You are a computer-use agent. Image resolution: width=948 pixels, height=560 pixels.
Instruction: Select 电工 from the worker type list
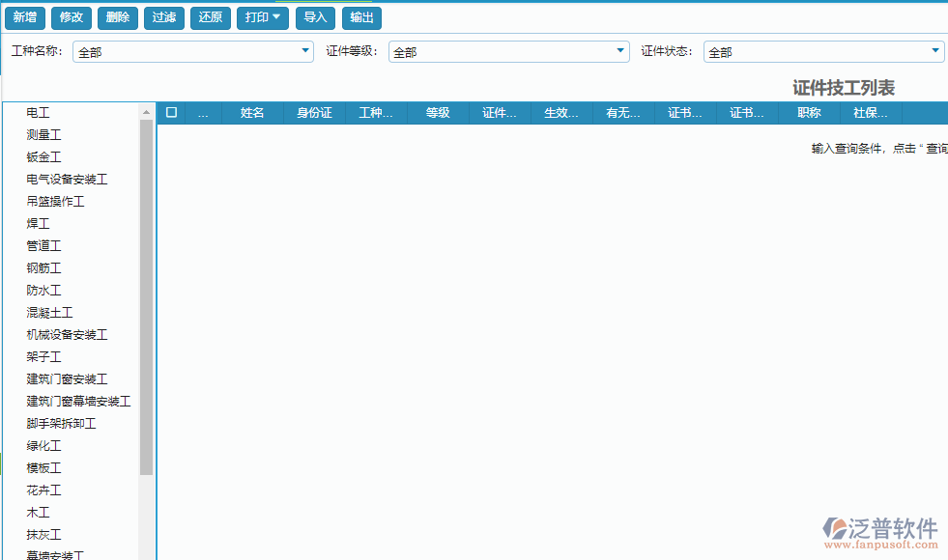coord(39,112)
